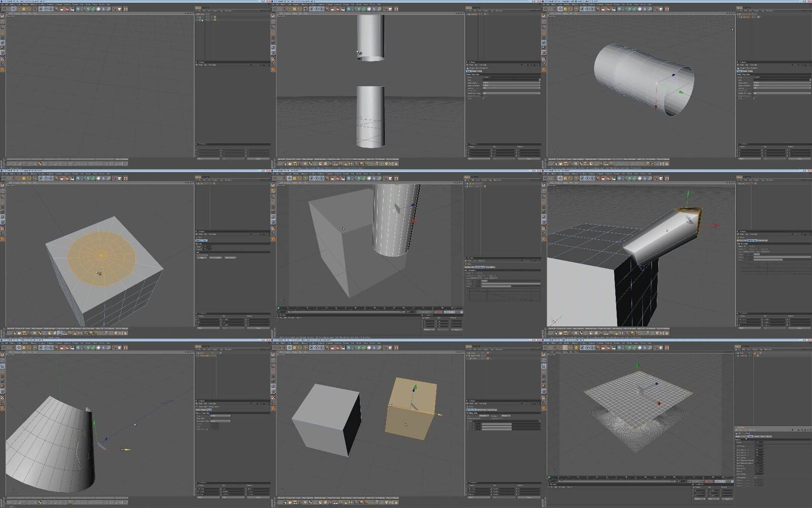The height and width of the screenshot is (508, 812).
Task: Open the File menu in the empty-viewport window
Action: [2, 5]
